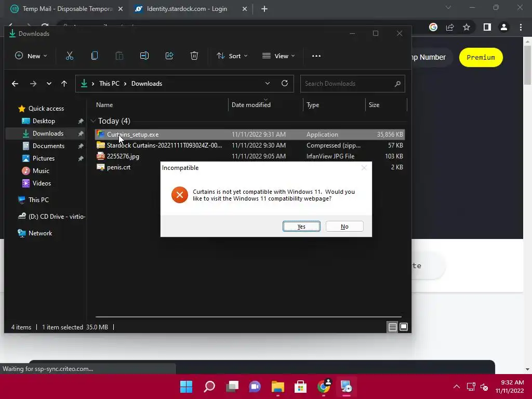Screen dimensions: 532x399
Task: Open Chrome's three-dot menu
Action: [x=521, y=27]
